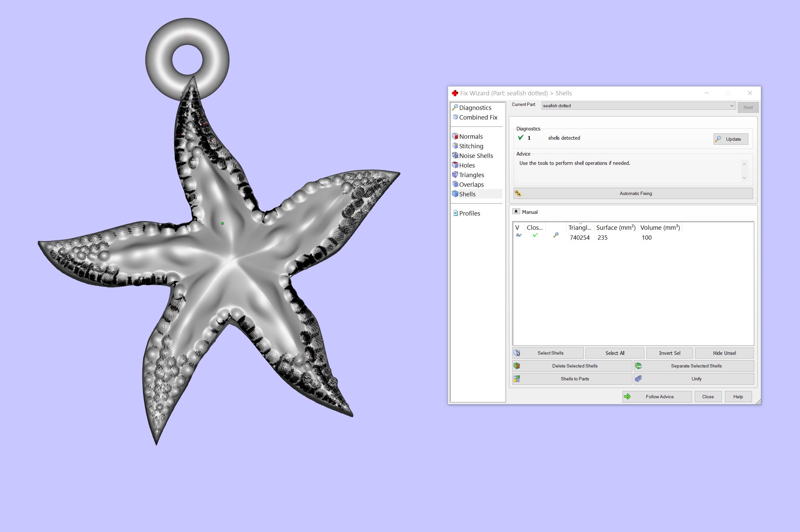This screenshot has height=532, width=800.
Task: Click the Select All button
Action: 615,353
